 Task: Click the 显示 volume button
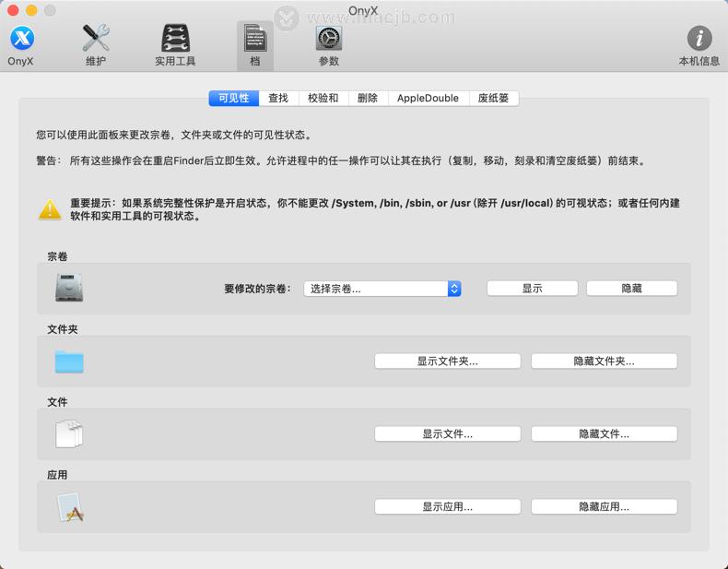coord(532,288)
